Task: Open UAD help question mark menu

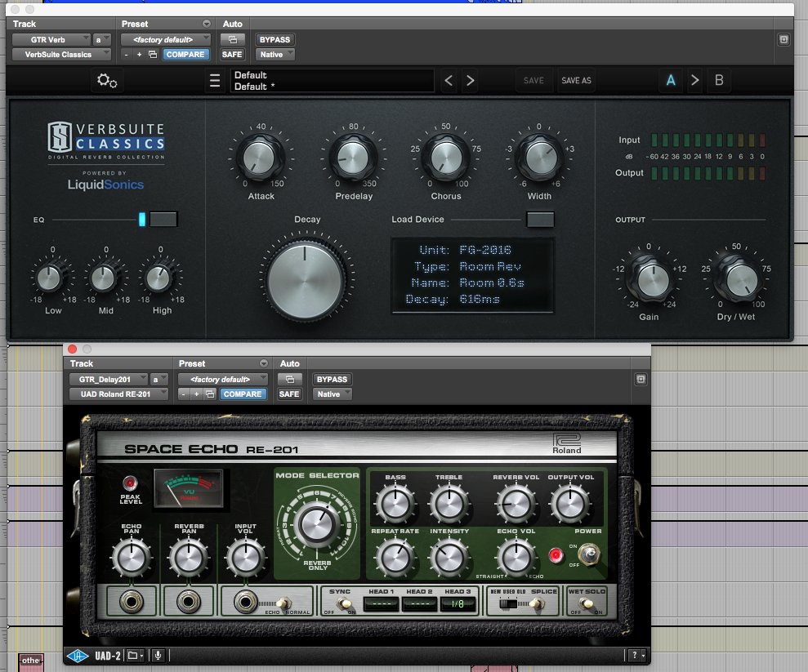Action: (637, 656)
